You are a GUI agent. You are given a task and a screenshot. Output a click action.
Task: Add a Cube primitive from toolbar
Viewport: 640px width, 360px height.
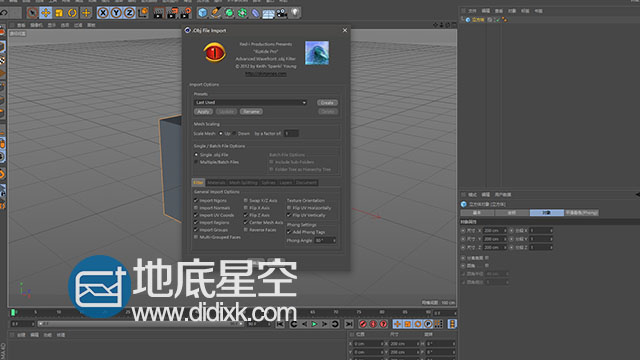click(x=202, y=13)
